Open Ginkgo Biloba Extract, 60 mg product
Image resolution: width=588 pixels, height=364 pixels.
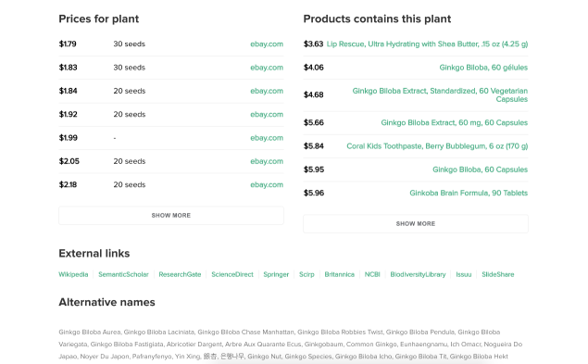pos(454,122)
